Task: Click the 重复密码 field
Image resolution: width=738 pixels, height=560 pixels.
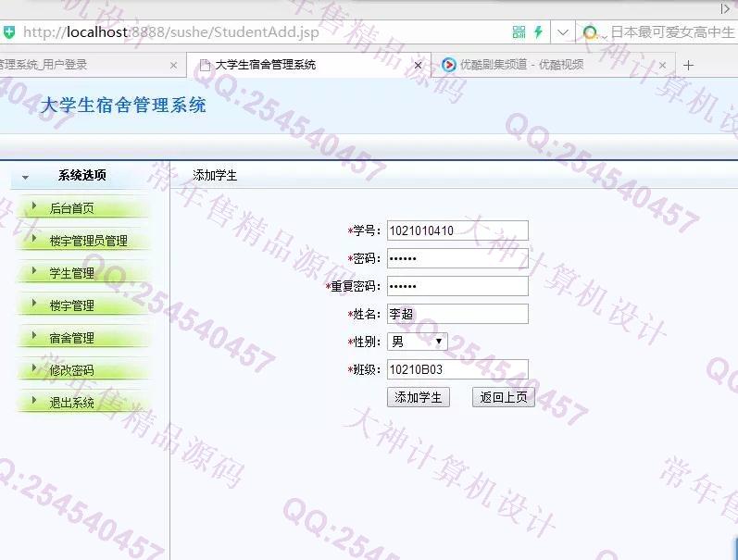Action: coord(457,286)
